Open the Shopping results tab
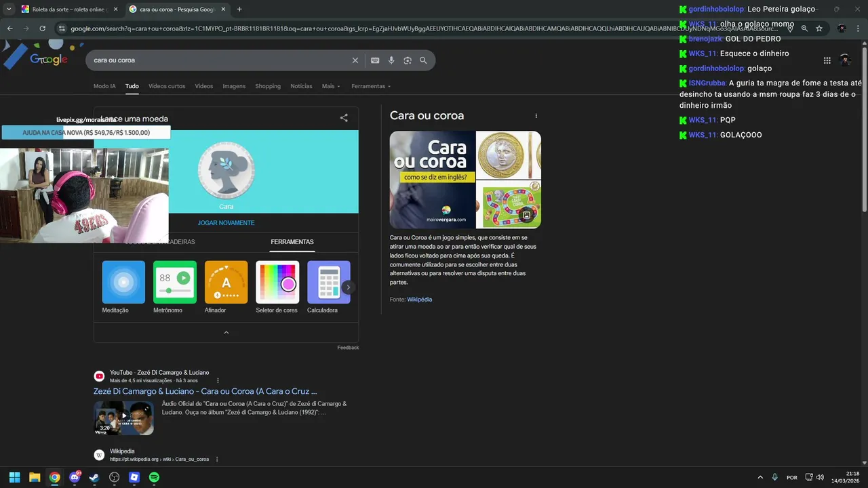This screenshot has height=488, width=868. (268, 86)
